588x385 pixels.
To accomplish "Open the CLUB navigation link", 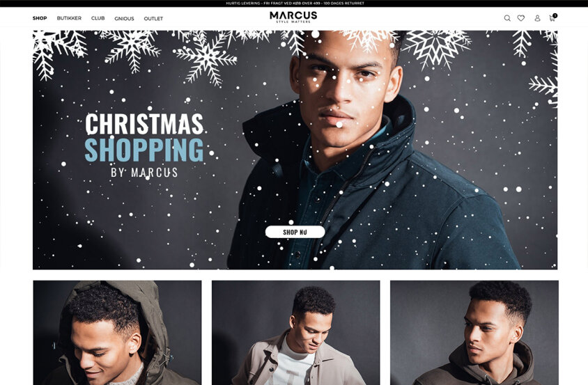I will [x=98, y=18].
